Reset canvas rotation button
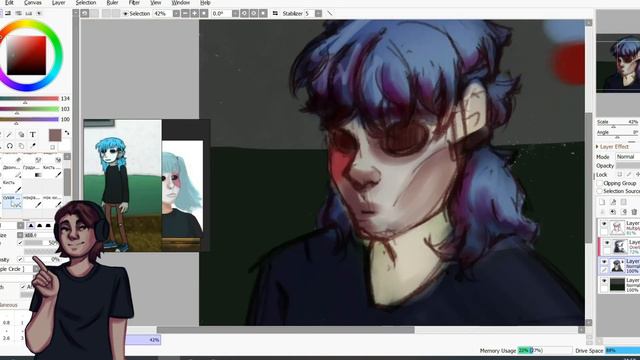This screenshot has height=360, width=640. coord(263,13)
